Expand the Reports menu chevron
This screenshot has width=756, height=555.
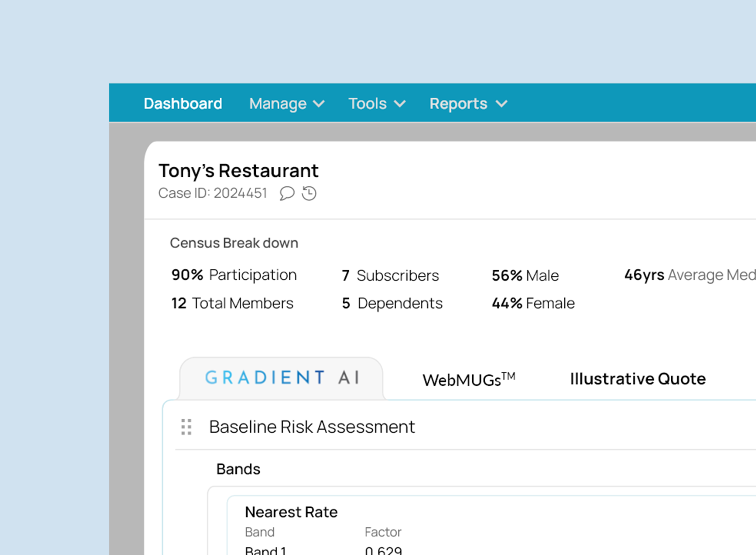pyautogui.click(x=502, y=104)
